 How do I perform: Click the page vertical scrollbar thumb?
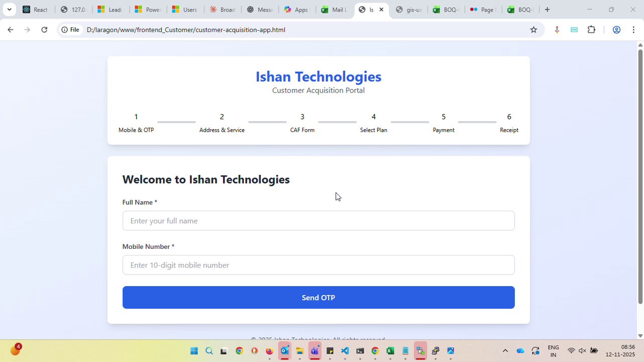640,176
